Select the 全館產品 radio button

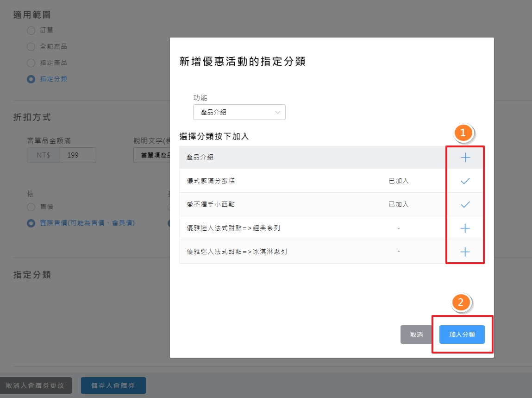[x=31, y=46]
